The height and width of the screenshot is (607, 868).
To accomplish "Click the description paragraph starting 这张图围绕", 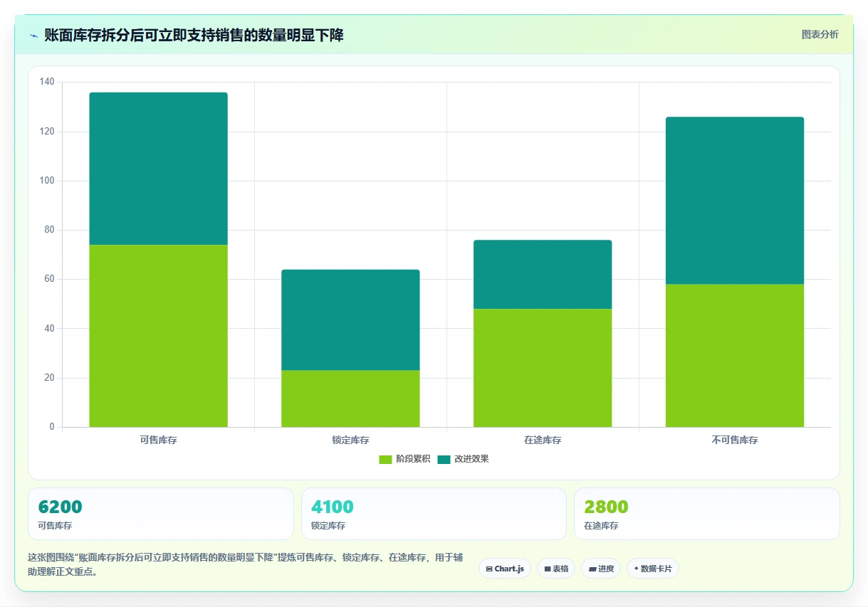I will 246,564.
